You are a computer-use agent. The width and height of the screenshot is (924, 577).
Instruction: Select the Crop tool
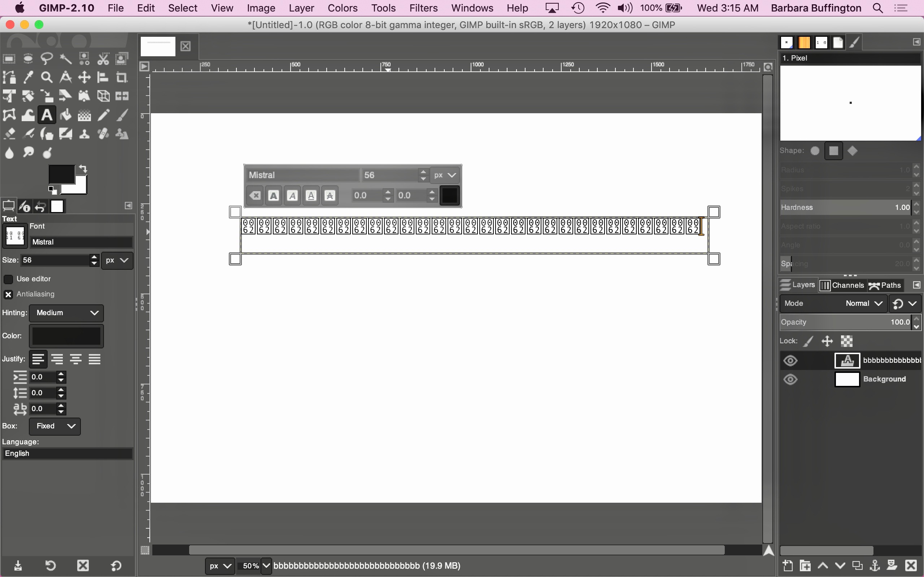pyautogui.click(x=122, y=78)
